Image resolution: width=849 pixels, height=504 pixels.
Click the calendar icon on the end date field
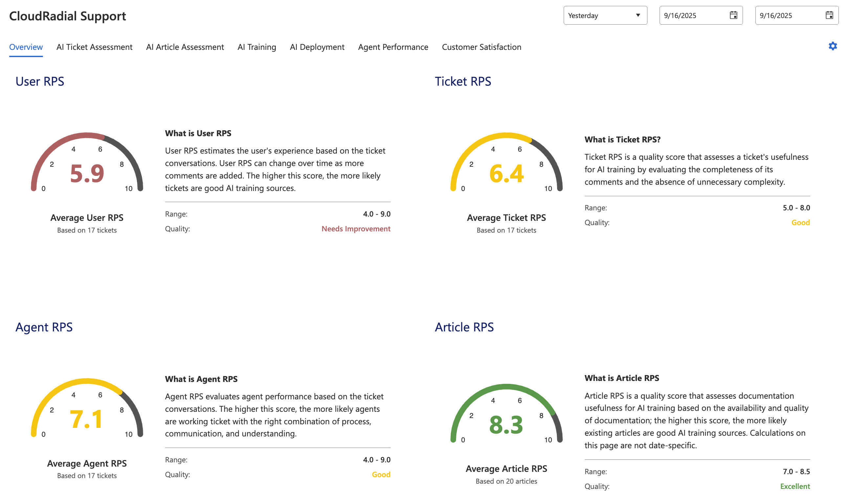point(829,15)
